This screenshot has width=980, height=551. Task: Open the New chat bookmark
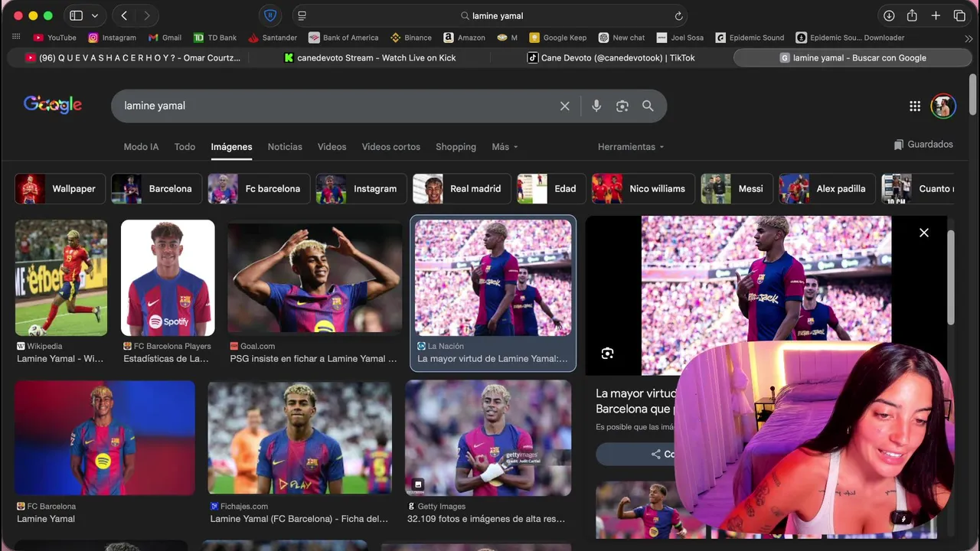click(622, 37)
